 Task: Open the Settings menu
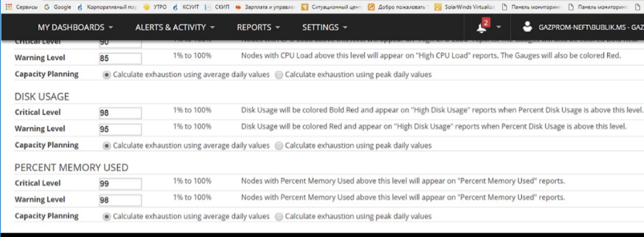pos(325,27)
